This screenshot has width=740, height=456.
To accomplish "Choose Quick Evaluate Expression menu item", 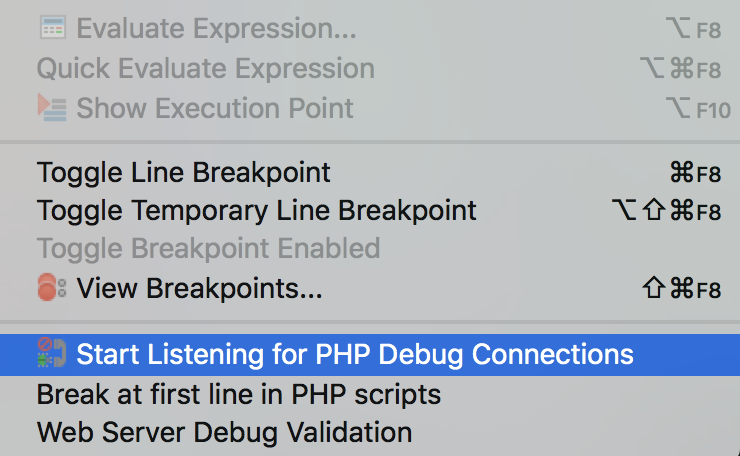I will [x=206, y=68].
